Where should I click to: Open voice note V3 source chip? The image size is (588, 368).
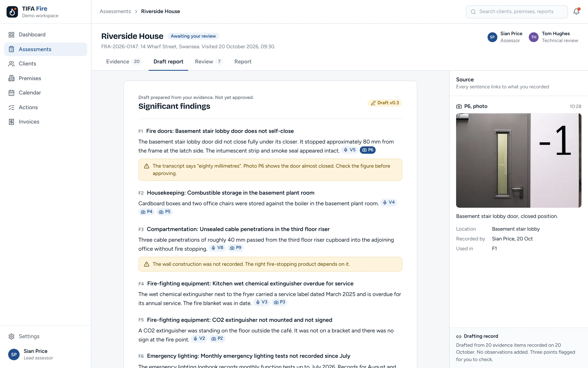coord(262,302)
